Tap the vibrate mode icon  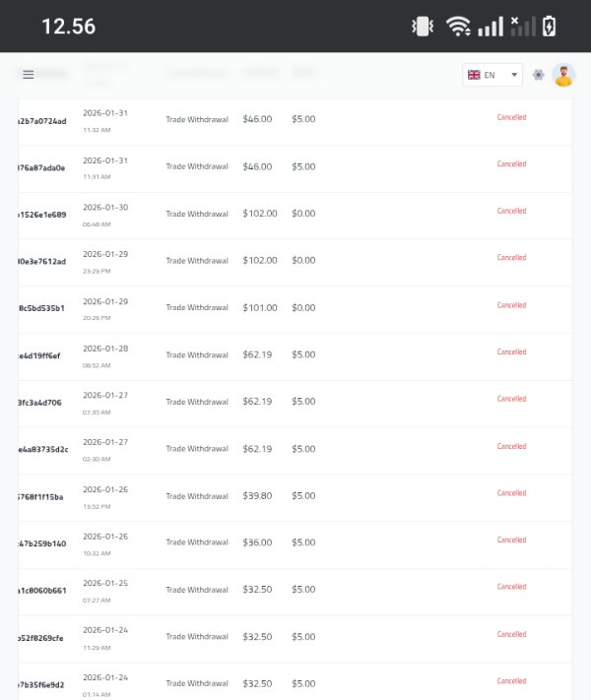(x=423, y=27)
